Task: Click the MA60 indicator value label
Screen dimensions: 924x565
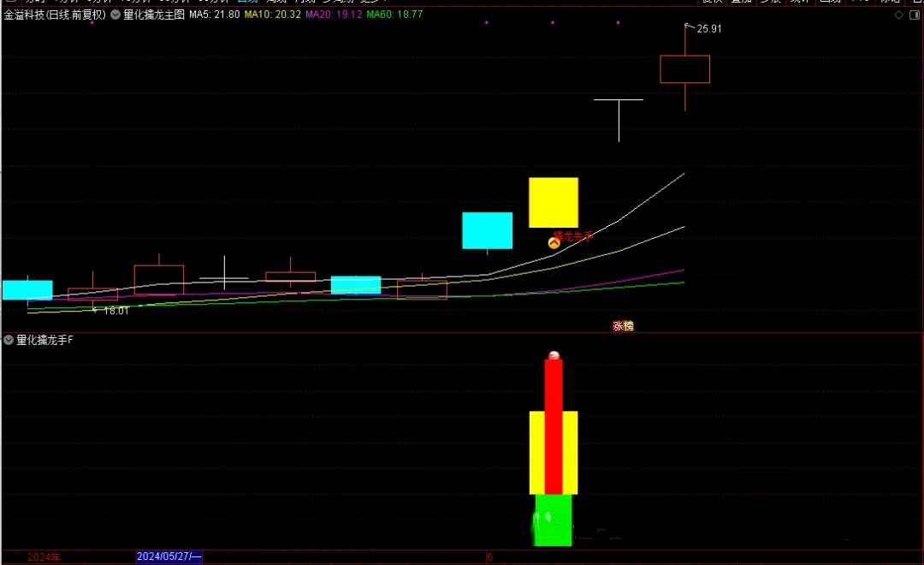Action: [x=394, y=15]
